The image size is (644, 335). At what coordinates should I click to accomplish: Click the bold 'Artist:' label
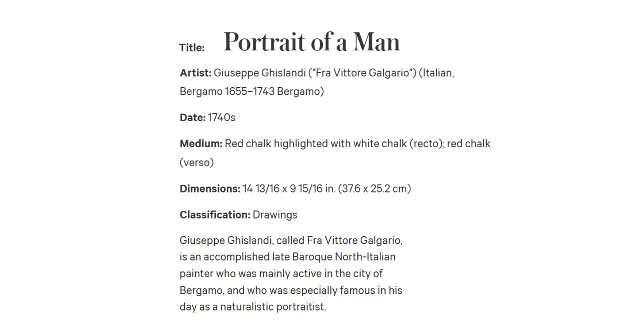point(195,73)
